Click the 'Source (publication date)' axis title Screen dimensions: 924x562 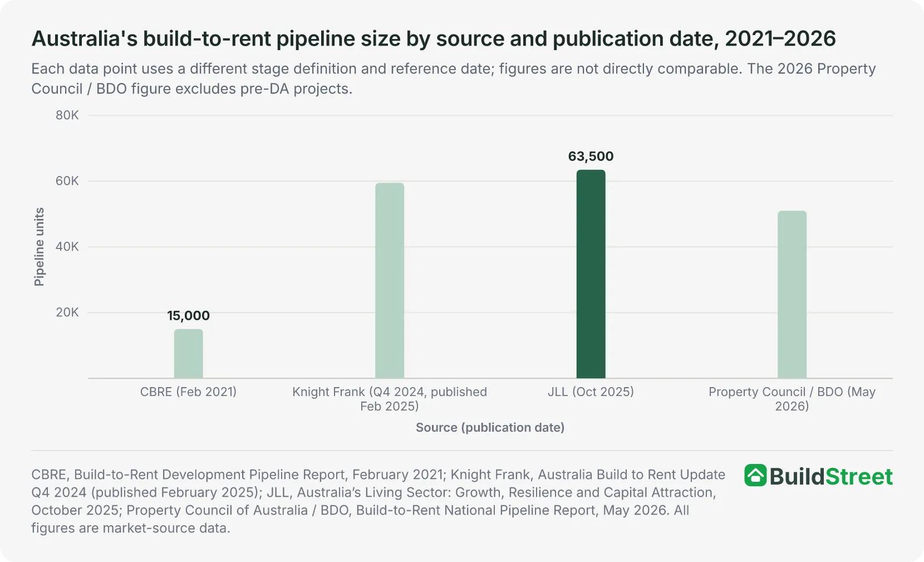tap(490, 427)
